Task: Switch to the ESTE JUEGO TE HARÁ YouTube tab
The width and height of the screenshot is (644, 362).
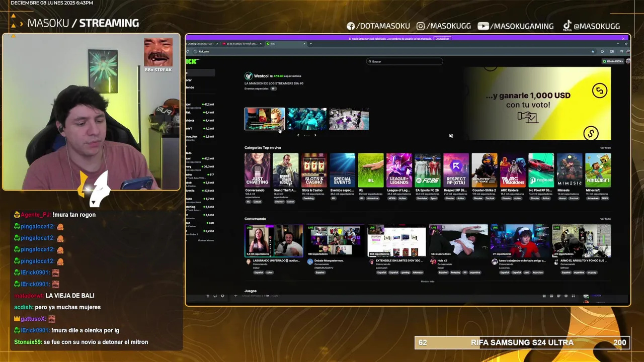Action: (242, 44)
